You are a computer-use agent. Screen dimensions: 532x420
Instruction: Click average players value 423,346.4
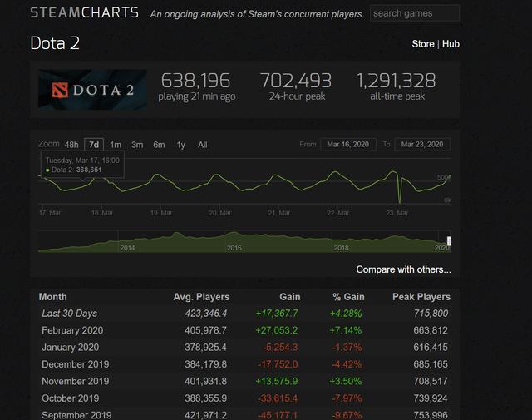(x=206, y=314)
